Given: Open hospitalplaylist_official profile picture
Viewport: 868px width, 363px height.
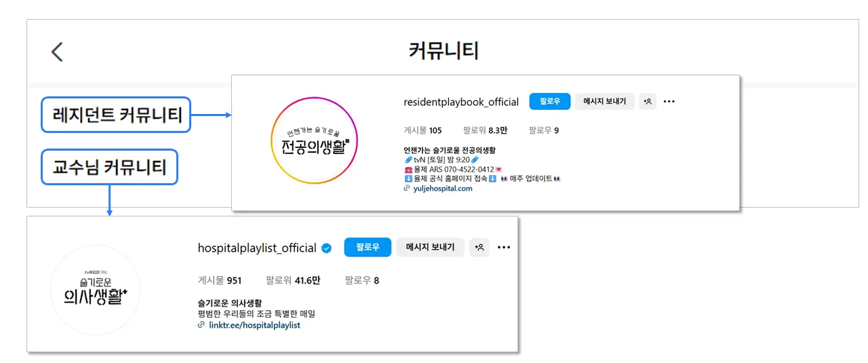Looking at the screenshot, I should coord(96,290).
